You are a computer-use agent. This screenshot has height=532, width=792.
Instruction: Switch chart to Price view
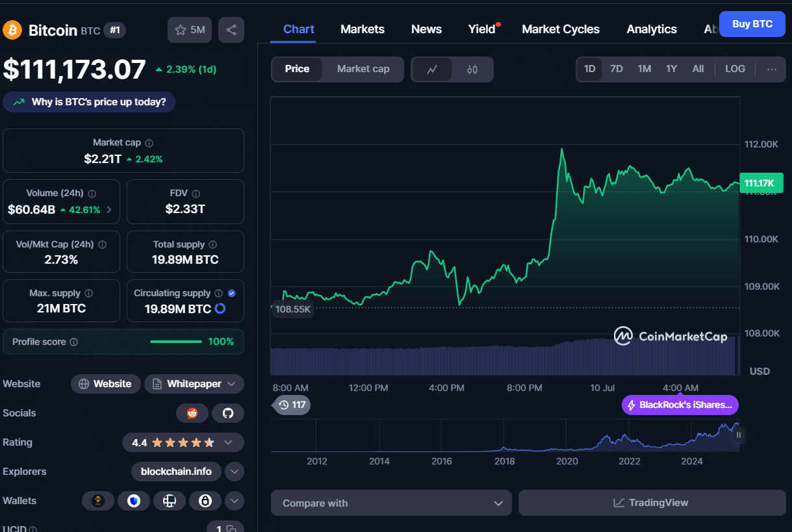297,69
